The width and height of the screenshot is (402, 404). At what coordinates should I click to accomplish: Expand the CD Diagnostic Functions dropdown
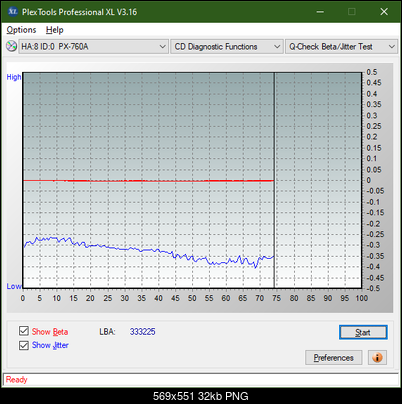pos(227,47)
